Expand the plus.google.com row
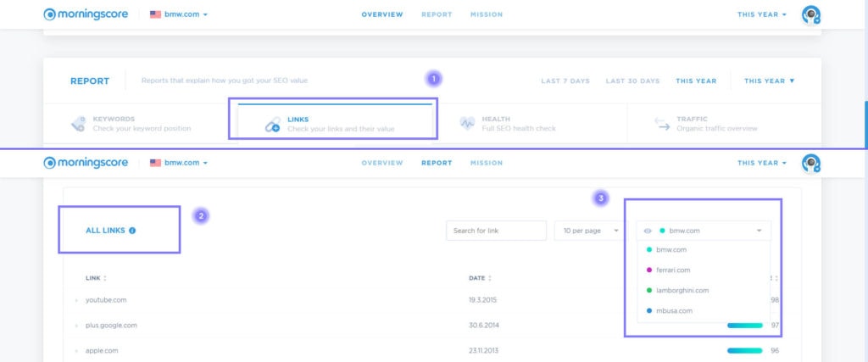This screenshot has width=868, height=362. [x=76, y=326]
